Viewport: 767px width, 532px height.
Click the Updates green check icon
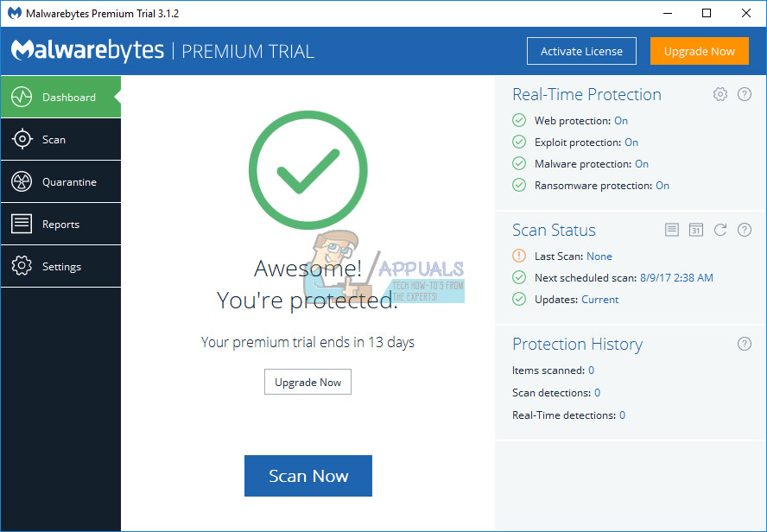click(518, 299)
